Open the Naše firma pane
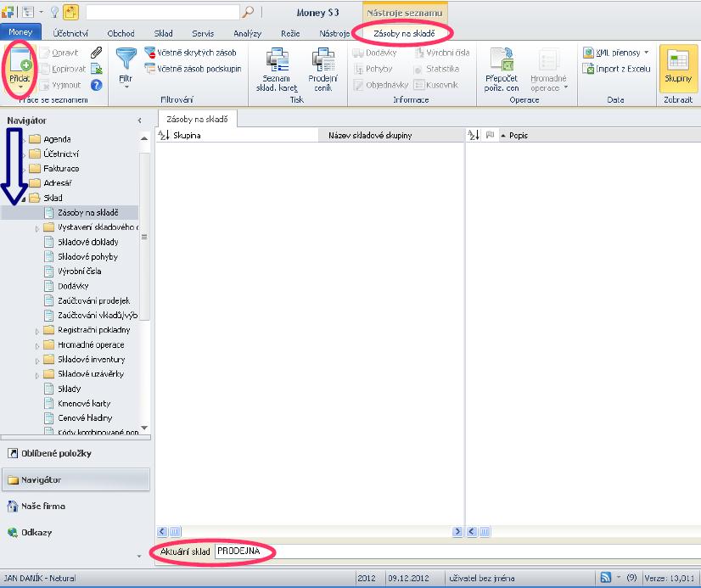Viewport: 701px width, 588px height. point(76,506)
